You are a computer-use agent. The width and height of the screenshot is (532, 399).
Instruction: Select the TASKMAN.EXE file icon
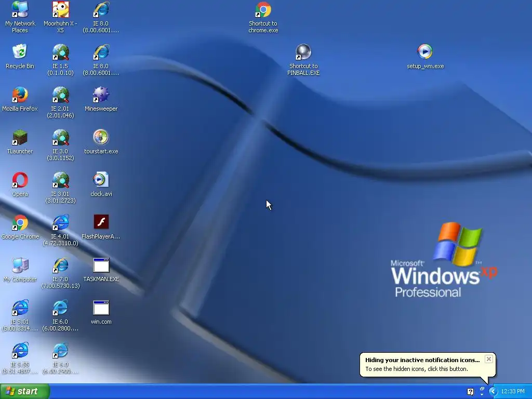pyautogui.click(x=101, y=265)
